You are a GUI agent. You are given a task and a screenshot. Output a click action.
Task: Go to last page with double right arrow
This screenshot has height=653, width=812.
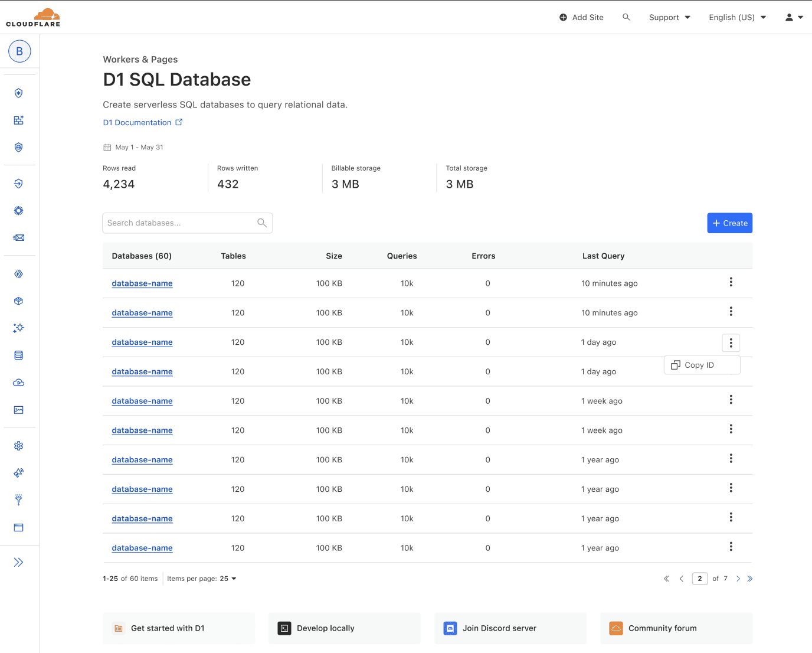coord(749,579)
